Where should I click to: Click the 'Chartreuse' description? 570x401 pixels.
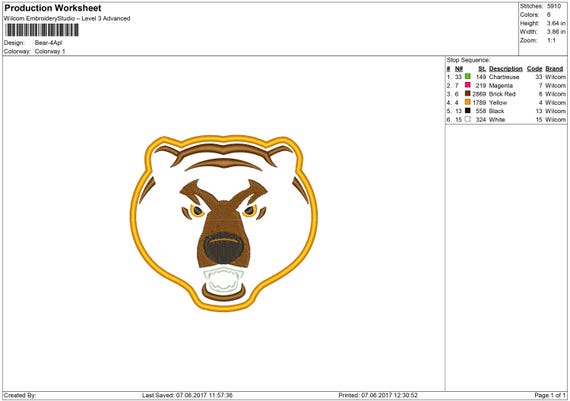click(504, 77)
